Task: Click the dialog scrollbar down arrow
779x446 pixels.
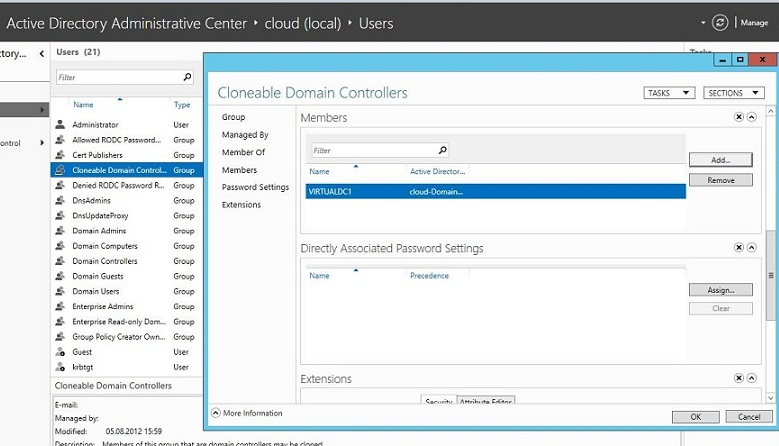Action: coord(771,398)
